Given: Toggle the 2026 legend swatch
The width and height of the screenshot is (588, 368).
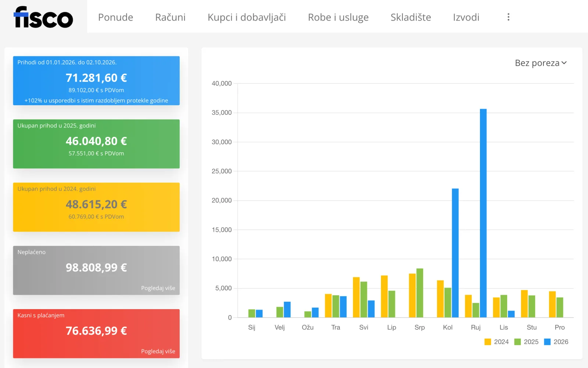Looking at the screenshot, I should tap(547, 342).
